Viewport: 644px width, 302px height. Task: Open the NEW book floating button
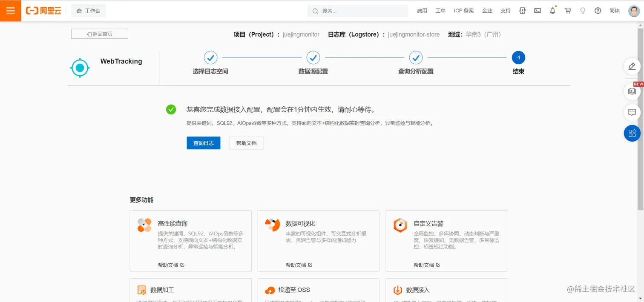(x=632, y=91)
